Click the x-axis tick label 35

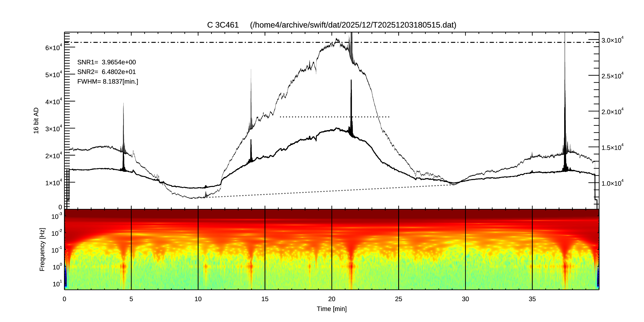click(x=532, y=299)
